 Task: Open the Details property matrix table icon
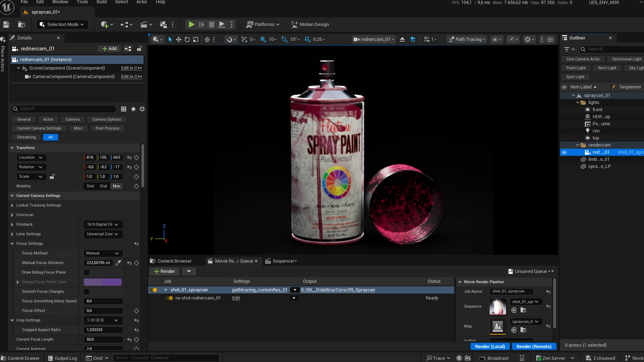[x=124, y=109]
